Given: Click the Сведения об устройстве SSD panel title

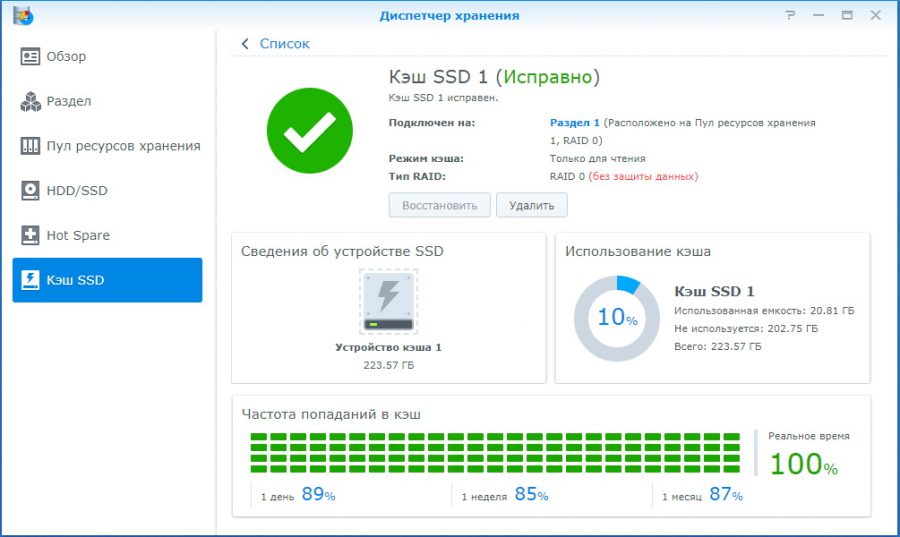Looking at the screenshot, I should pos(342,251).
